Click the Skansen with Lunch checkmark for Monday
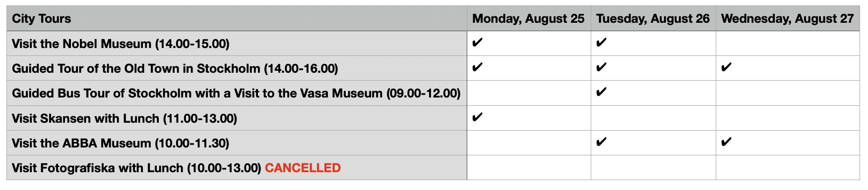Viewport: 868px width, 190px height. (x=477, y=118)
